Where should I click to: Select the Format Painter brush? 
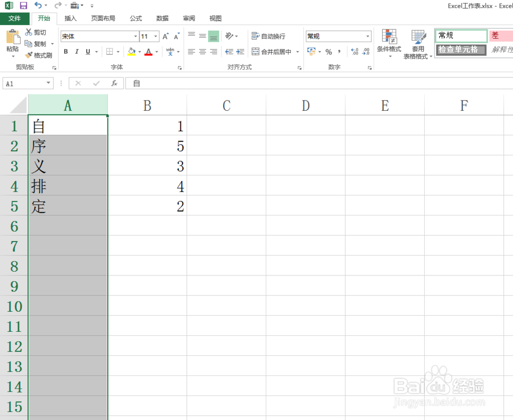[29, 55]
